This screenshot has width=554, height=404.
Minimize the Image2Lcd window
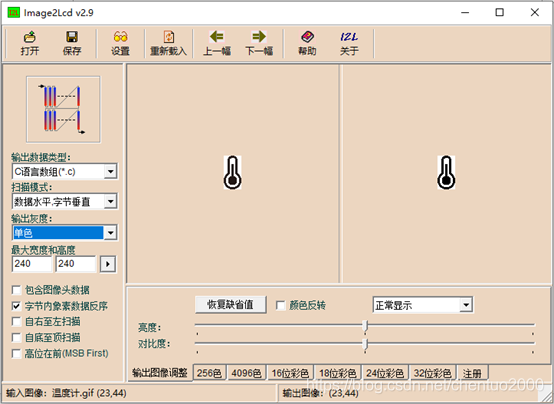(465, 13)
